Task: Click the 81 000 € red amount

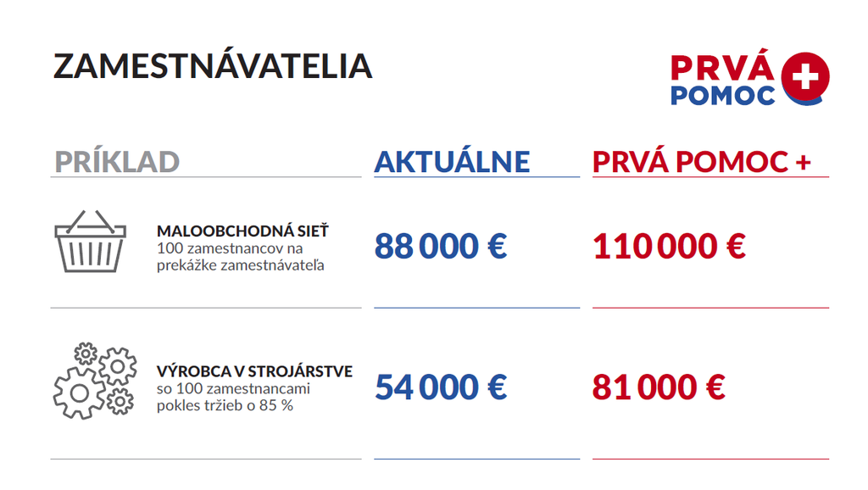Action: point(659,387)
